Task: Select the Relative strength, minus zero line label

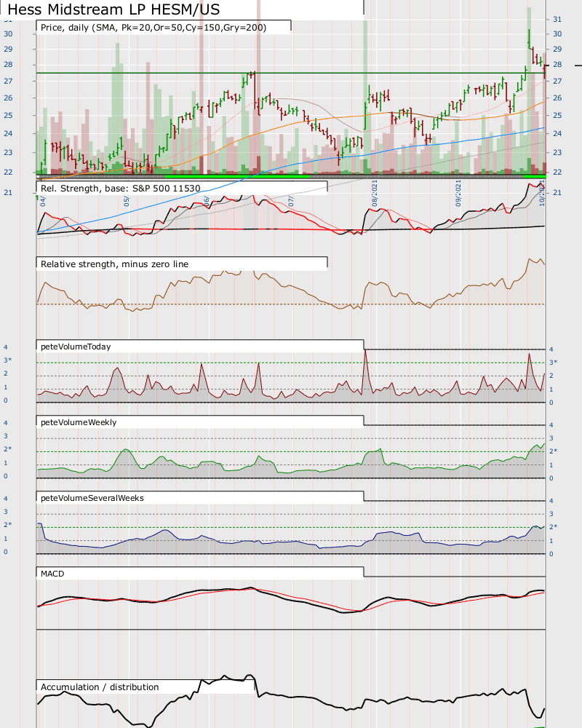Action: 115,264
